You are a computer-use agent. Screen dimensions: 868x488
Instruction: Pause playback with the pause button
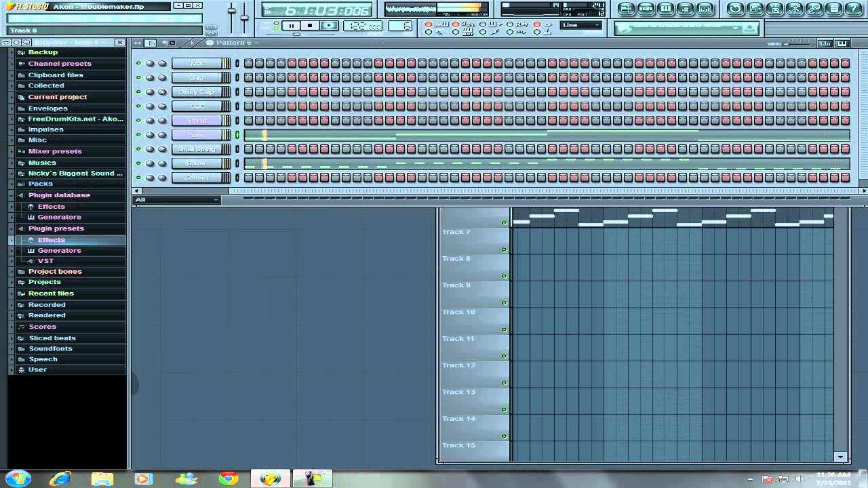(x=292, y=26)
